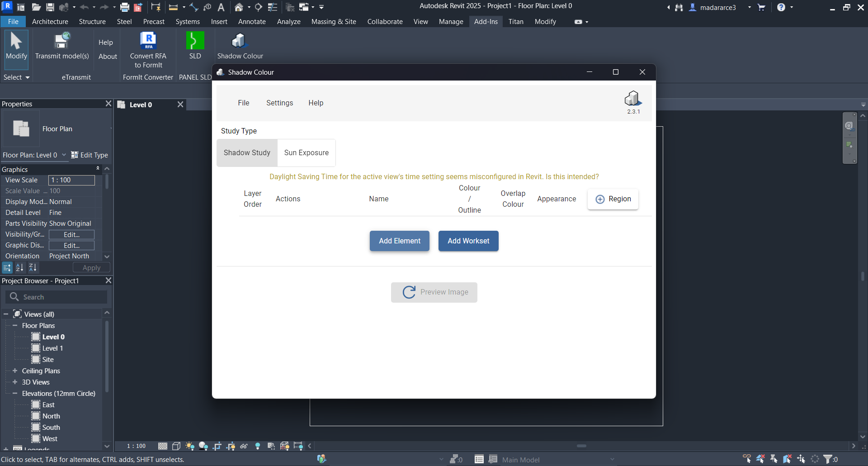Click the Add Workset button
Image resolution: width=868 pixels, height=466 pixels.
468,241
